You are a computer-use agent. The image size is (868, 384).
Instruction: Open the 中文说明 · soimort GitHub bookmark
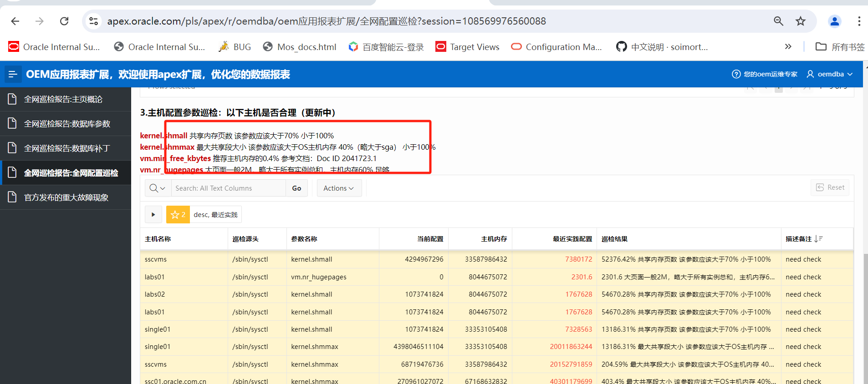662,47
